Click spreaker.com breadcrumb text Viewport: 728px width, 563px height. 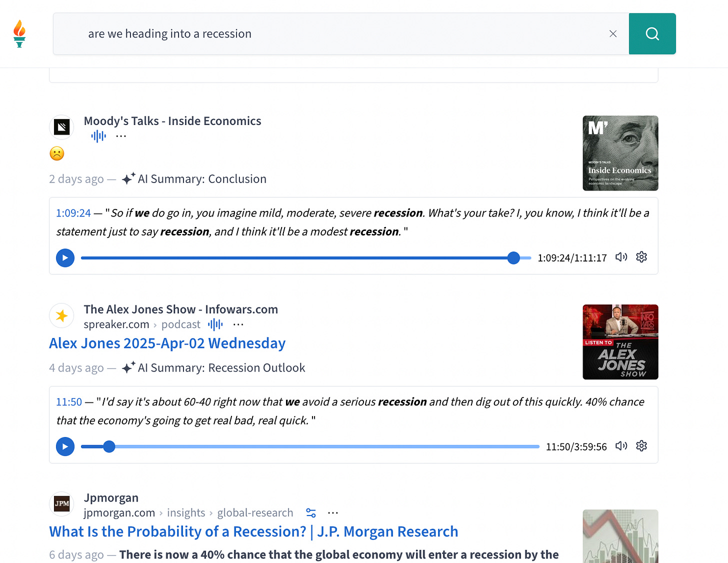pos(116,324)
